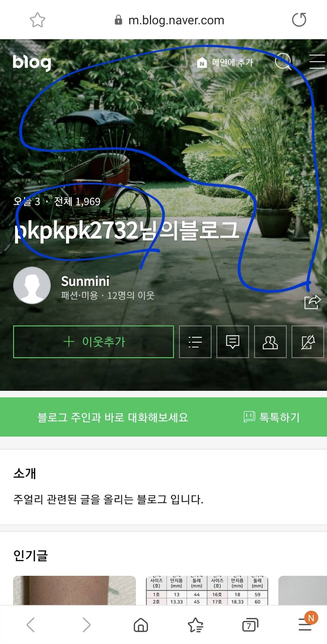
Task: Open the guestbook comment icon button
Action: tap(233, 342)
